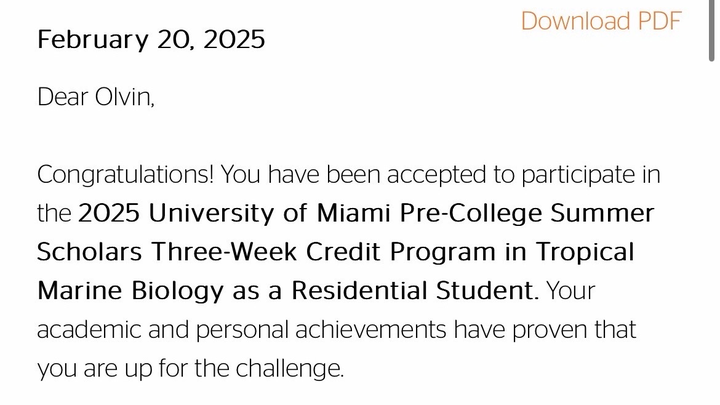The image size is (720, 405).
Task: Click the bold 'Residential Student.' text
Action: click(415, 291)
